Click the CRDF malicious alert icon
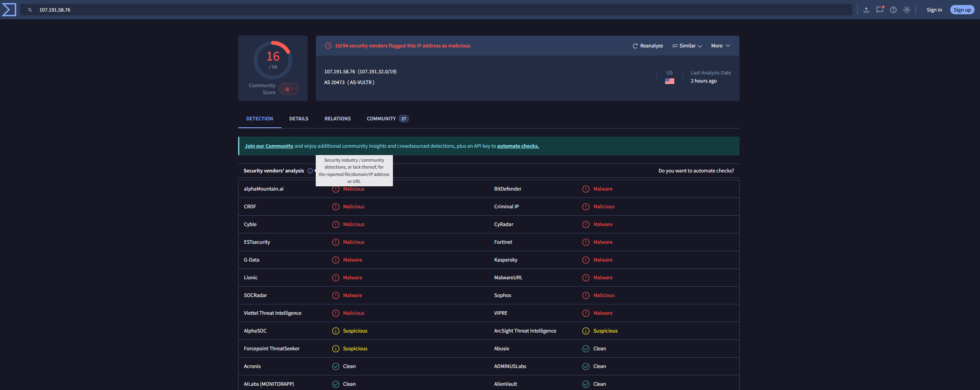 click(336, 207)
